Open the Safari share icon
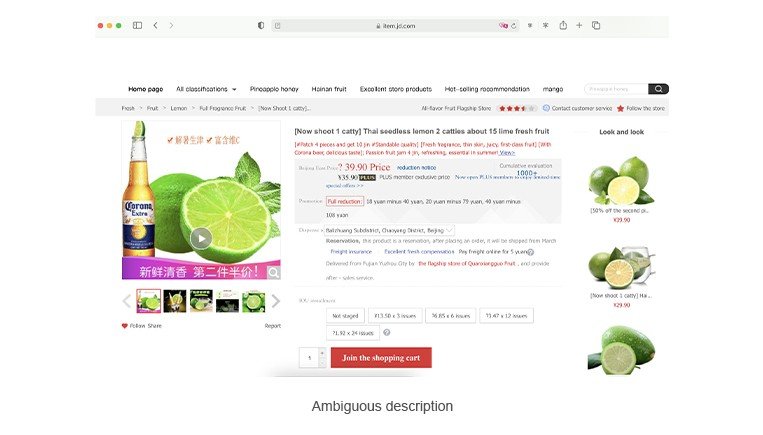 point(563,25)
